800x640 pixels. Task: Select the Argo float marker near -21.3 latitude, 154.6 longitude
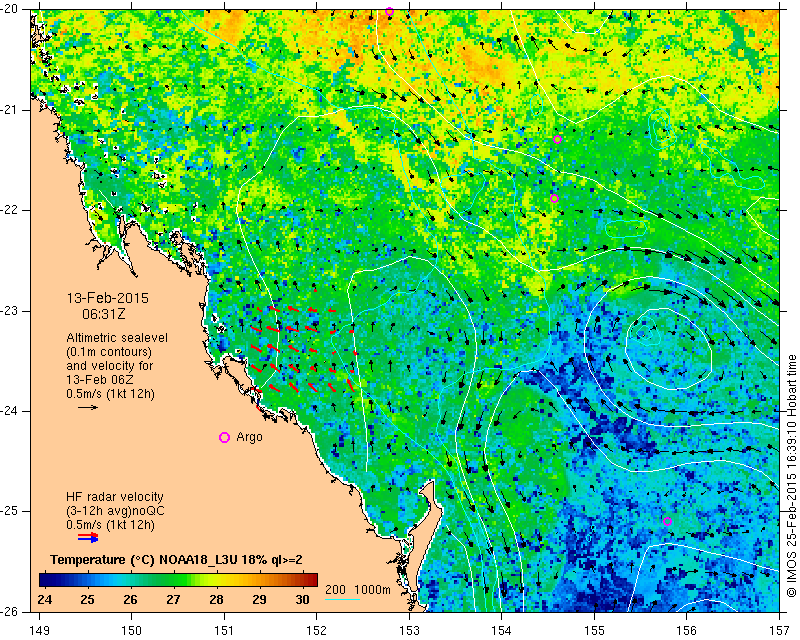coord(557,139)
